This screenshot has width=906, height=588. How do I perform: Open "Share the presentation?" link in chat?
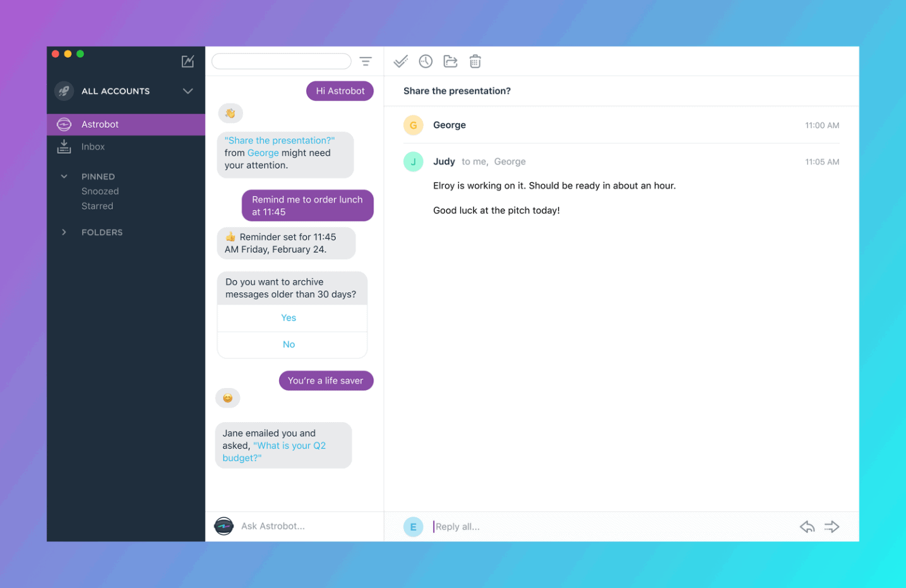pos(280,141)
